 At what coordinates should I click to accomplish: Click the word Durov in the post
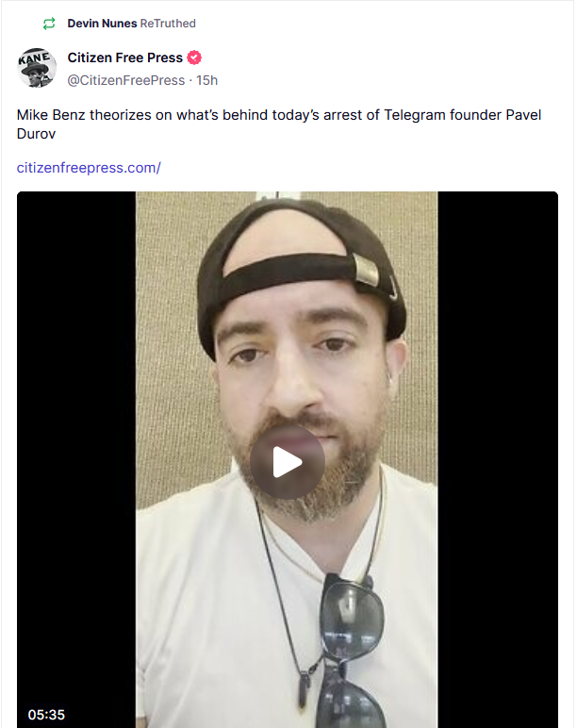pos(36,134)
